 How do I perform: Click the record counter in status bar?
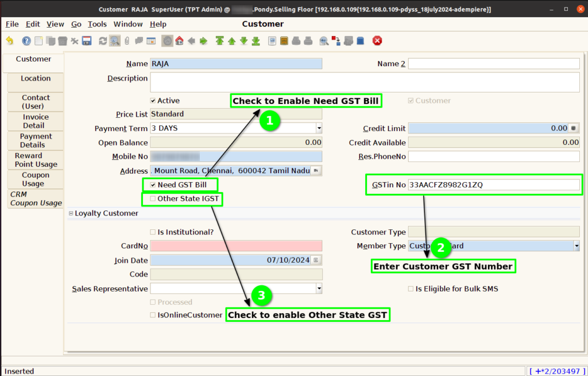coord(557,371)
